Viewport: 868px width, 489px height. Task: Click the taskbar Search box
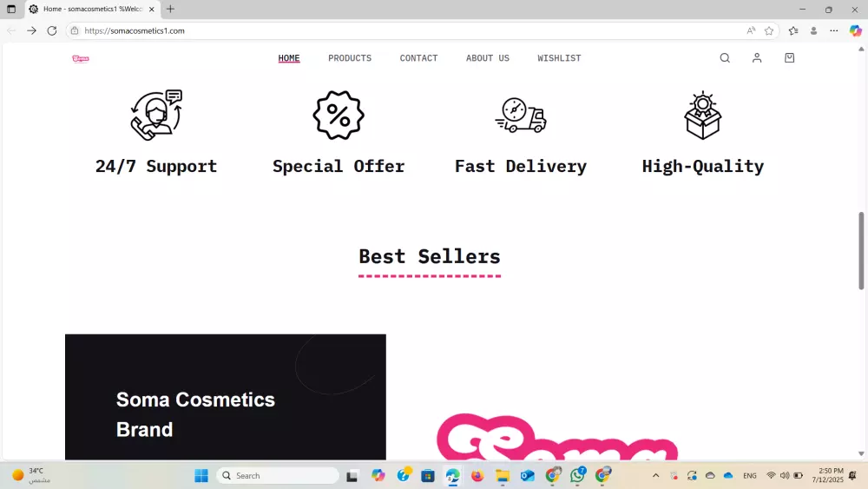point(278,475)
